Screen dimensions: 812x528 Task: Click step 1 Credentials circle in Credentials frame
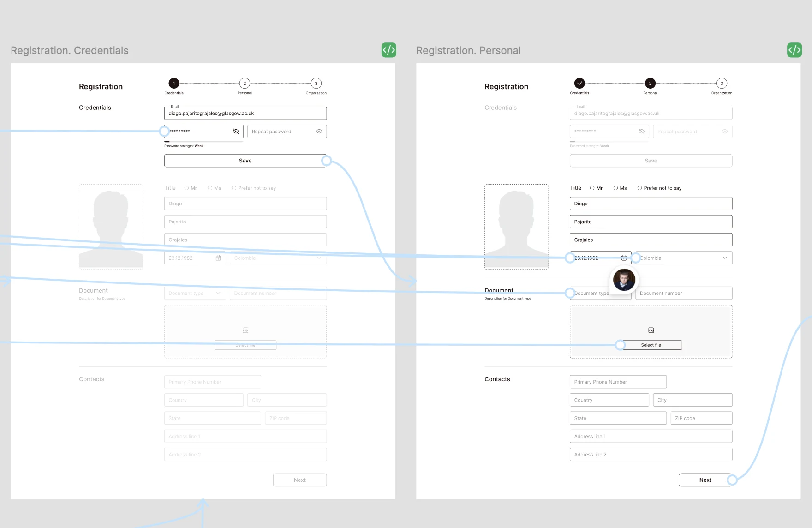[174, 84]
